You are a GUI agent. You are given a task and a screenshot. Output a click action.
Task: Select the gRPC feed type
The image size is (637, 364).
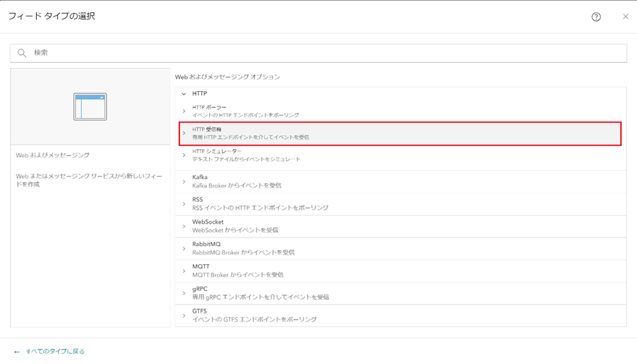click(x=261, y=293)
